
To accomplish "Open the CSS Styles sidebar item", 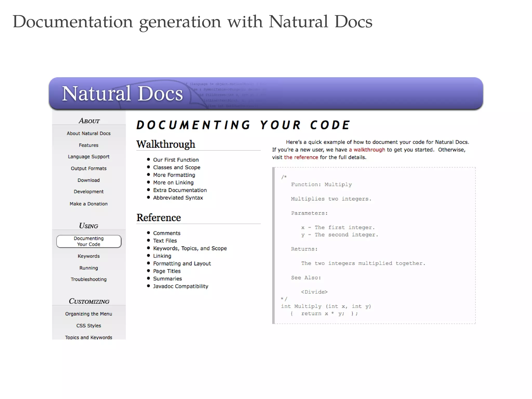I will coord(89,325).
